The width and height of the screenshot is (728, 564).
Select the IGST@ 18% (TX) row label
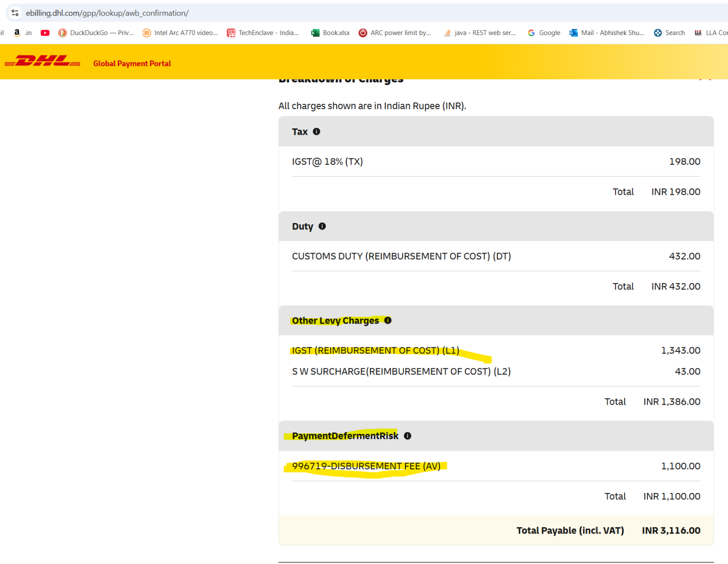click(328, 162)
